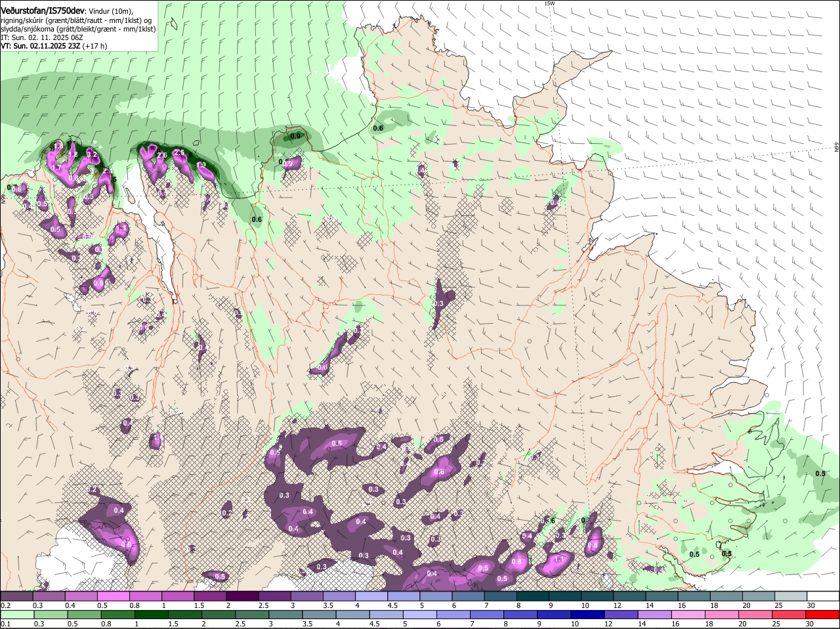
Task: Pick the dark grey-purple 0.2 swatch in upper legend
Action: (x=16, y=596)
